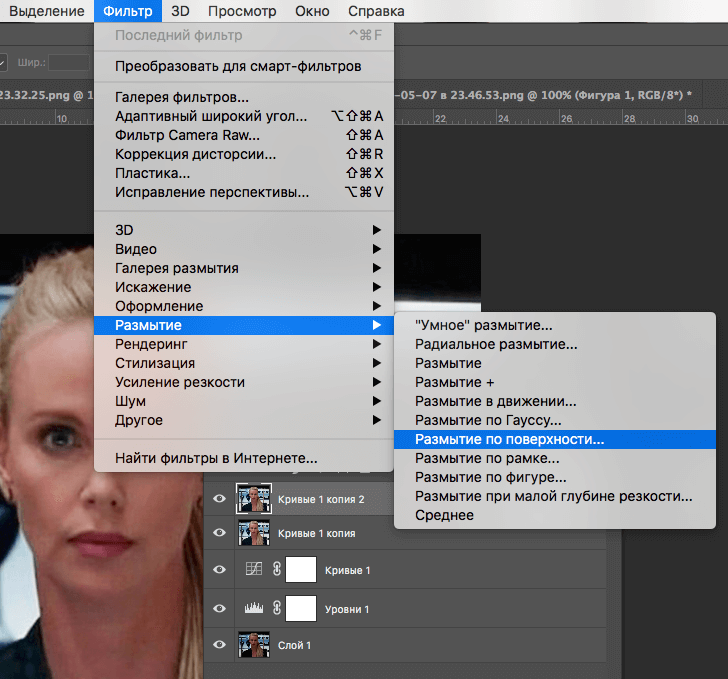Select the Кривые 1 копия layer thumbnail
The width and height of the screenshot is (728, 679).
(x=254, y=533)
